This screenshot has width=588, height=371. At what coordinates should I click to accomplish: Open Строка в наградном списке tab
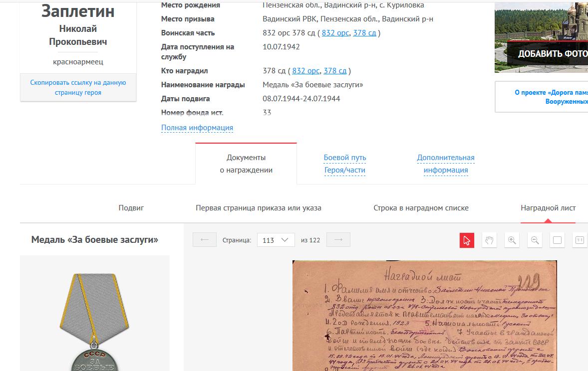421,208
